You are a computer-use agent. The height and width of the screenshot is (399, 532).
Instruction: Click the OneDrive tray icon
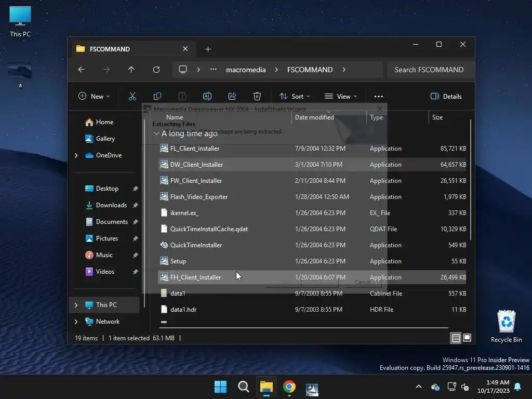click(435, 387)
